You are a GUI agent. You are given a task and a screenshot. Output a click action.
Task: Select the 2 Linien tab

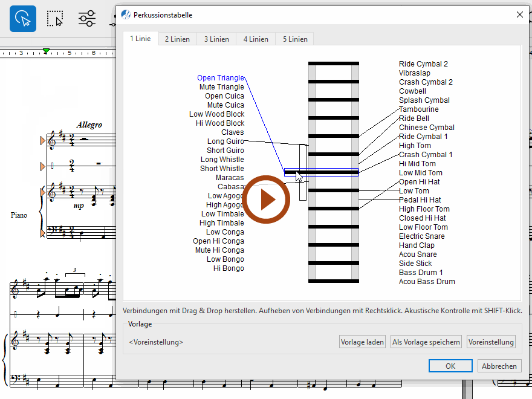coord(177,39)
